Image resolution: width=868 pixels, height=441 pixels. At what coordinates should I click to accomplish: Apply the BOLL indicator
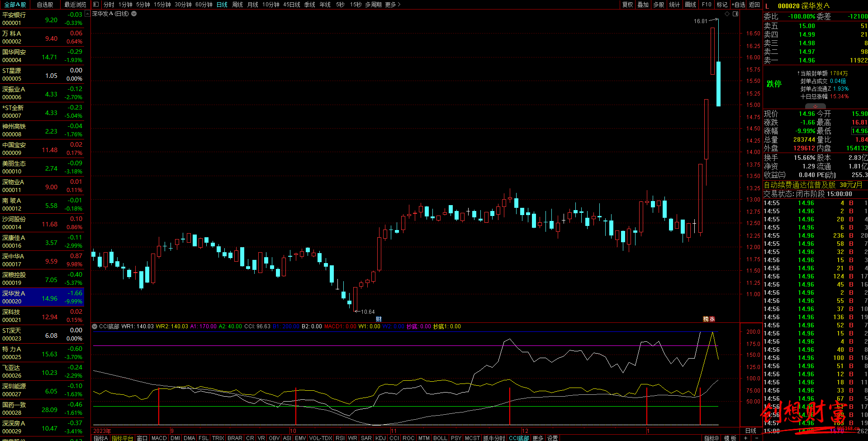440,438
